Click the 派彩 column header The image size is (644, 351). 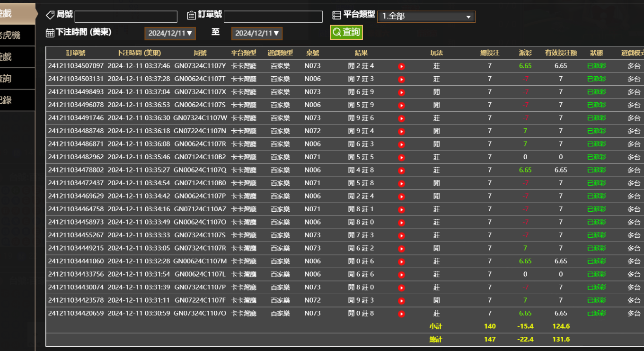pyautogui.click(x=525, y=53)
